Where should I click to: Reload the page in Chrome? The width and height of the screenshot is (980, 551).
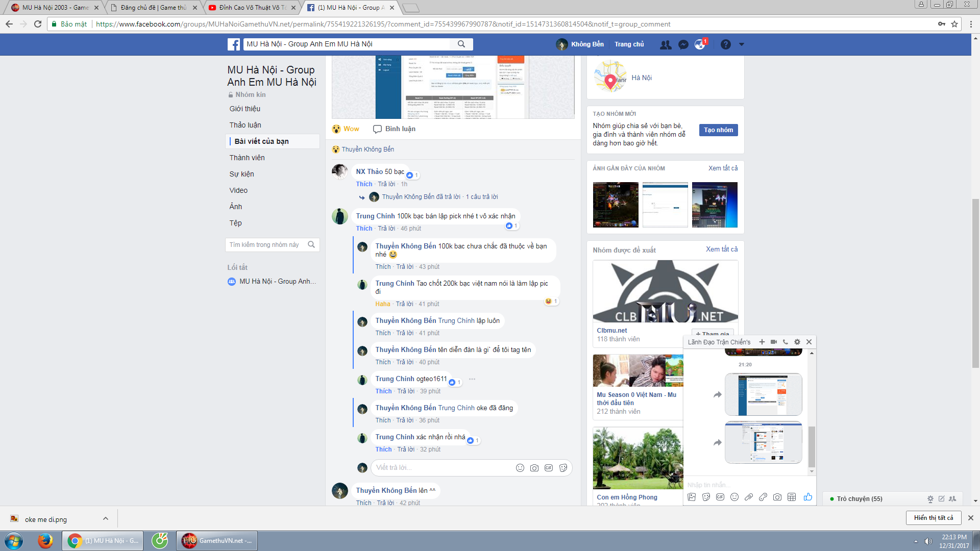pyautogui.click(x=38, y=24)
